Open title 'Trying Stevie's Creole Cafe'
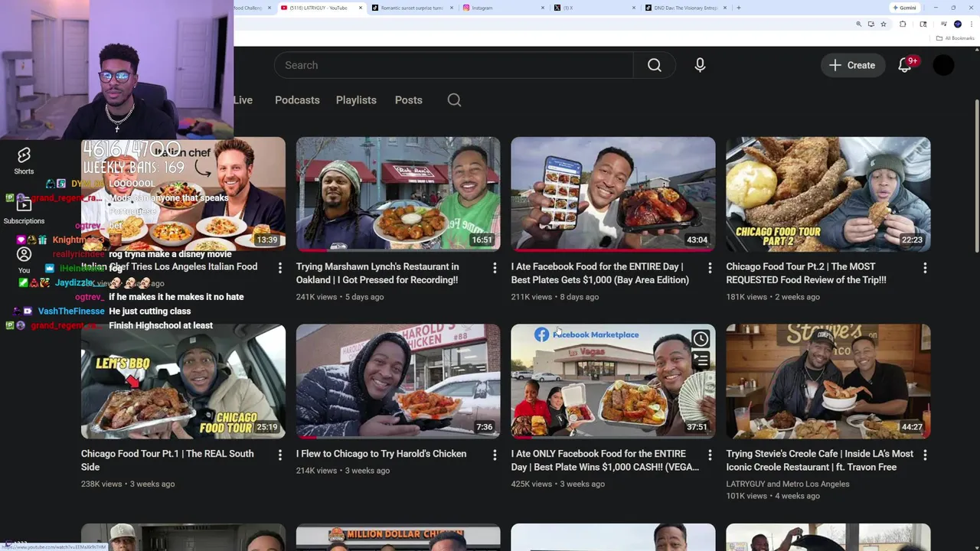Screen dimensions: 980x551 [x=819, y=460]
